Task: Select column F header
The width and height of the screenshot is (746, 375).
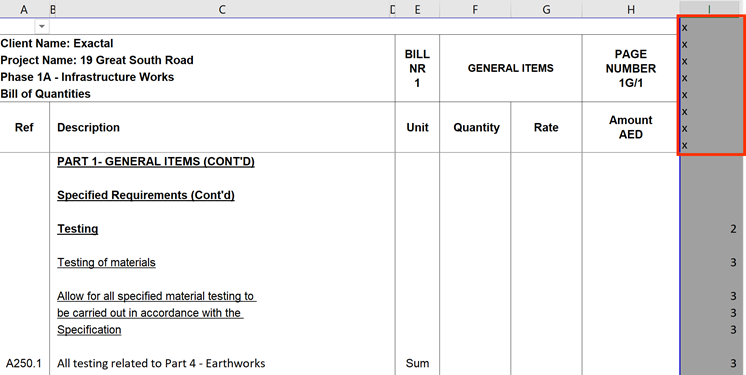Action: [475, 9]
